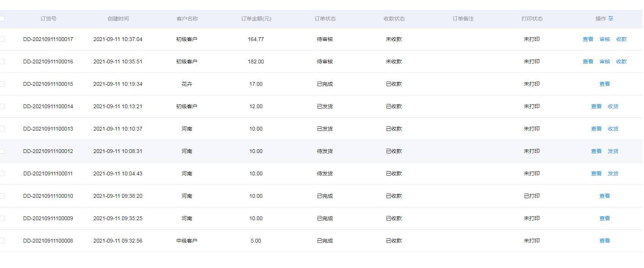This screenshot has height=268, width=644.
Task: Click order number DD-20210911100009 cell
Action: pos(48,218)
